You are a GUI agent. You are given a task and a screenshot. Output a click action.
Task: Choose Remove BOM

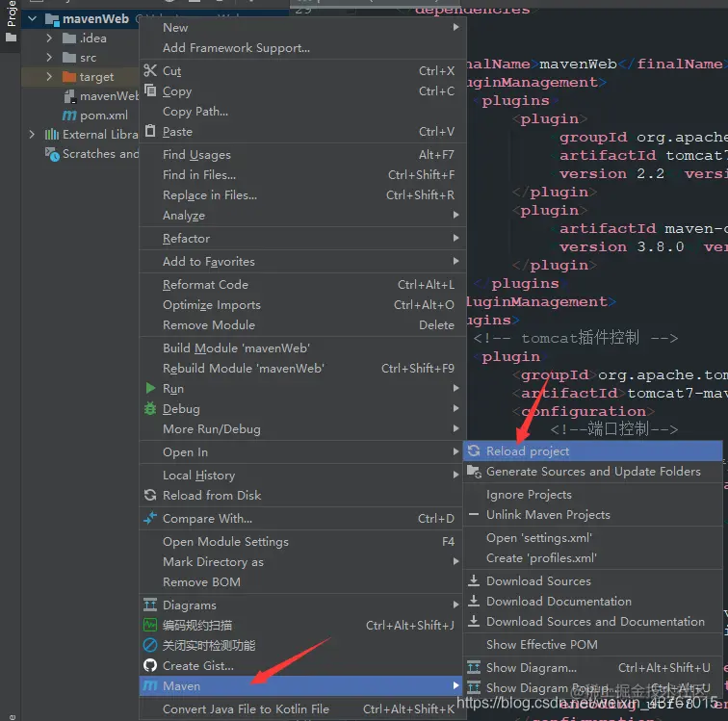[301, 581]
